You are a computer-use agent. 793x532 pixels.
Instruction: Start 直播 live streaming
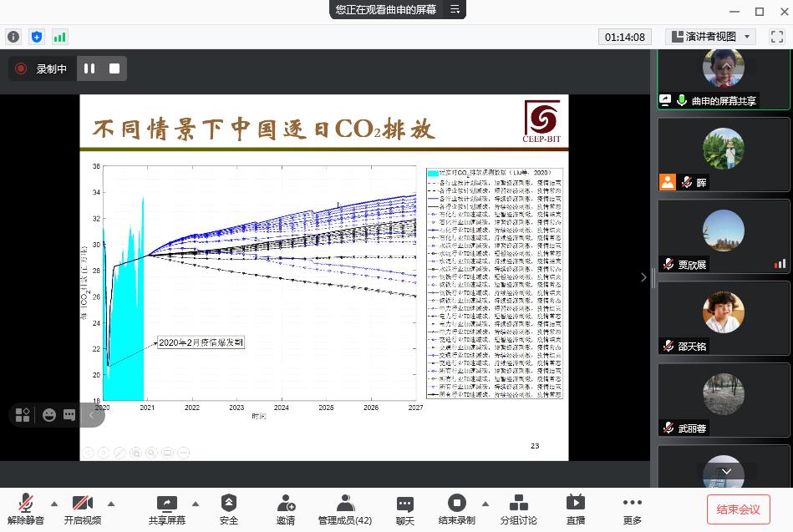(576, 509)
